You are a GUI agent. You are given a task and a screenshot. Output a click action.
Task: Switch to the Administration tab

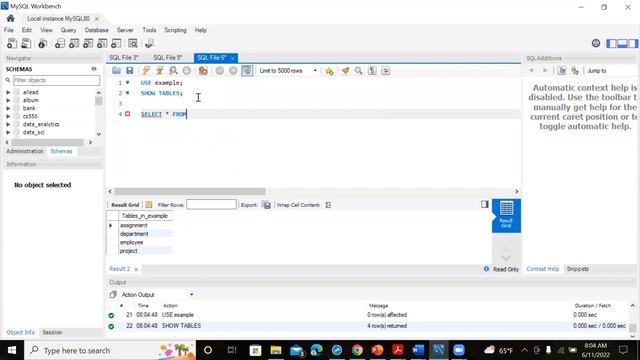coord(24,151)
